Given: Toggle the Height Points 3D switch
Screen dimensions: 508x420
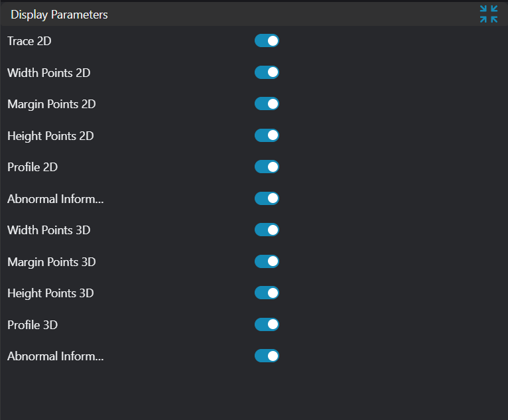Looking at the screenshot, I should tap(267, 293).
